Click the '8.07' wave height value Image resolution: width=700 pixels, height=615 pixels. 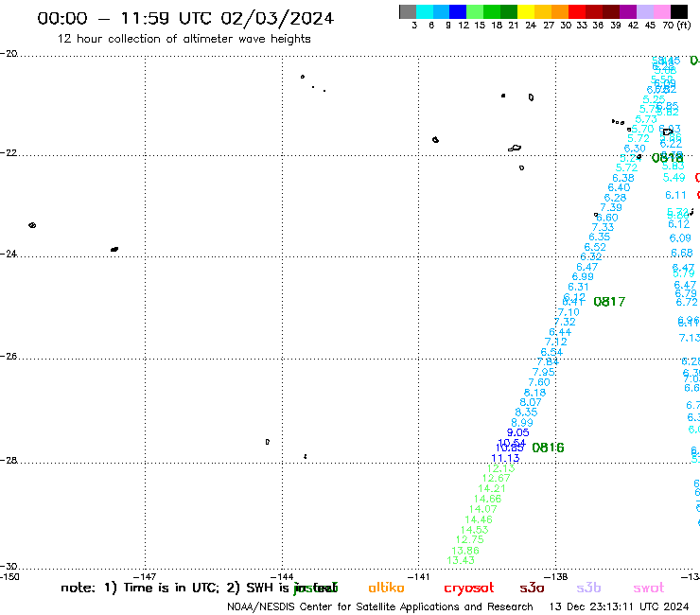pyautogui.click(x=531, y=402)
